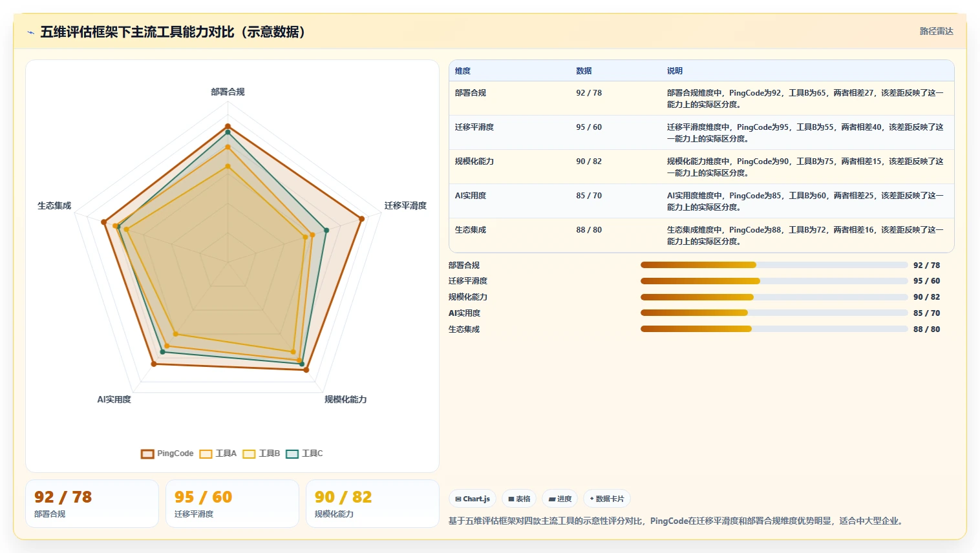Click the lightning icon beside the title
Image resolution: width=980 pixels, height=553 pixels.
coord(30,32)
